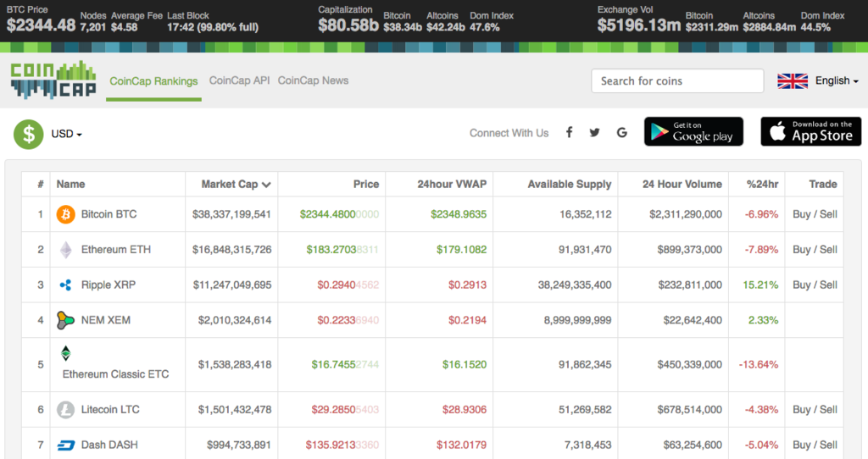Click the Litecoin icon

[x=66, y=410]
